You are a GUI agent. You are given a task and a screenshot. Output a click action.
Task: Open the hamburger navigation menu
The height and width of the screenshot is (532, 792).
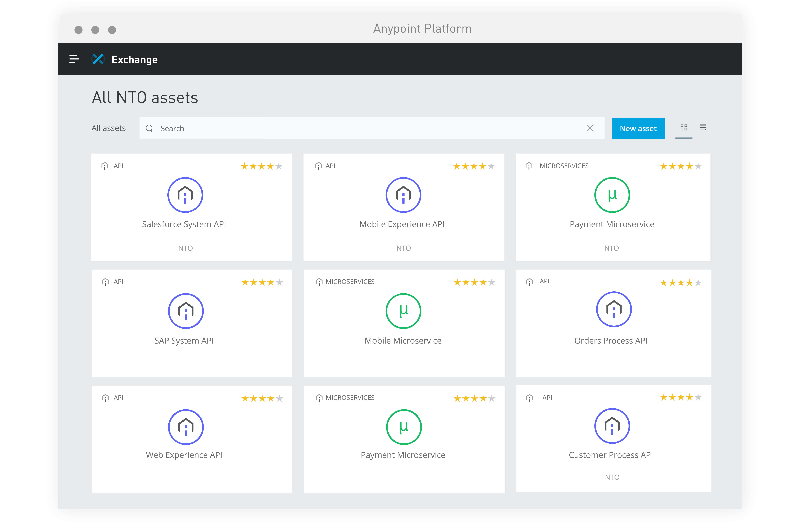tap(74, 59)
